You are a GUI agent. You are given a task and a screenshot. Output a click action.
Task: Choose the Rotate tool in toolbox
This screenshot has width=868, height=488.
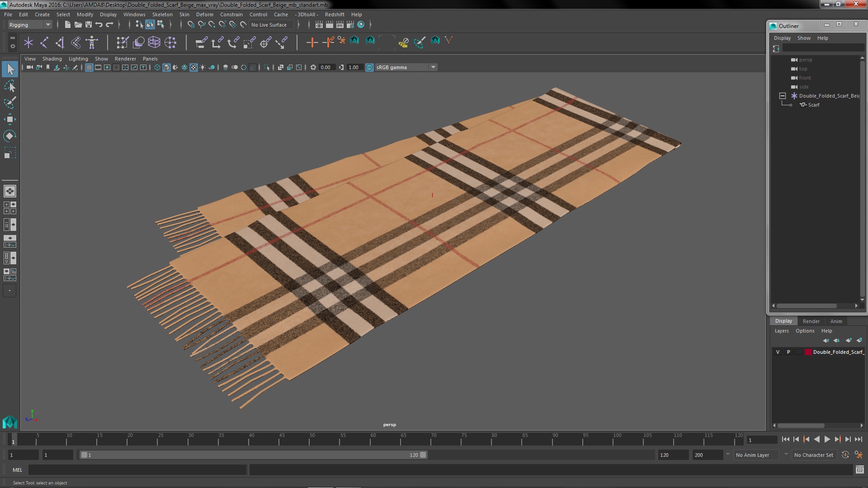click(x=10, y=136)
